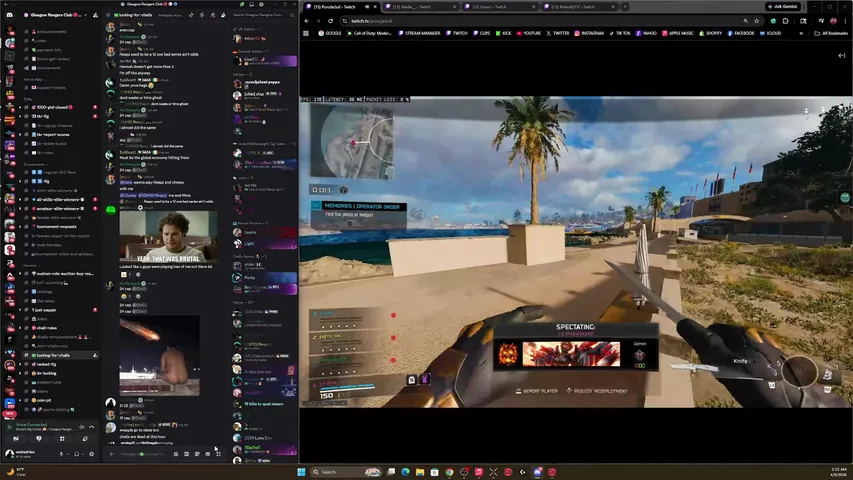Open the 'Yeah, that was brutal' GIF

click(x=169, y=237)
